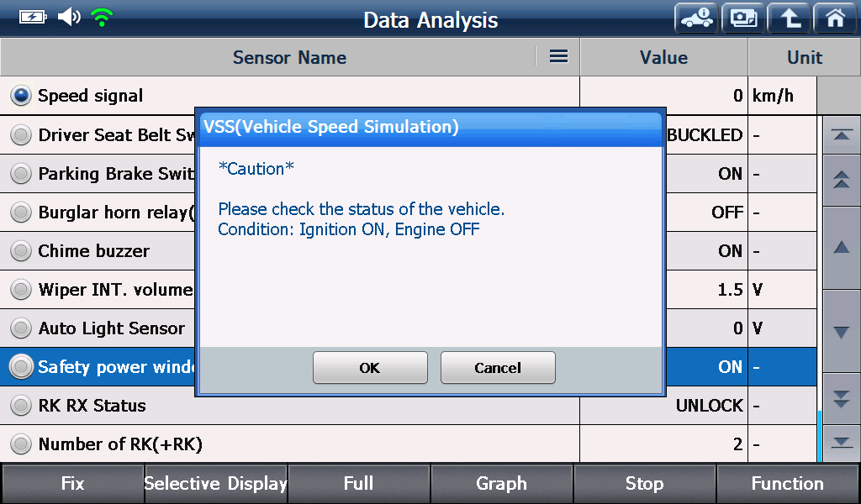Click the blue scroll position indicator
The image size is (861, 504).
tap(819, 436)
